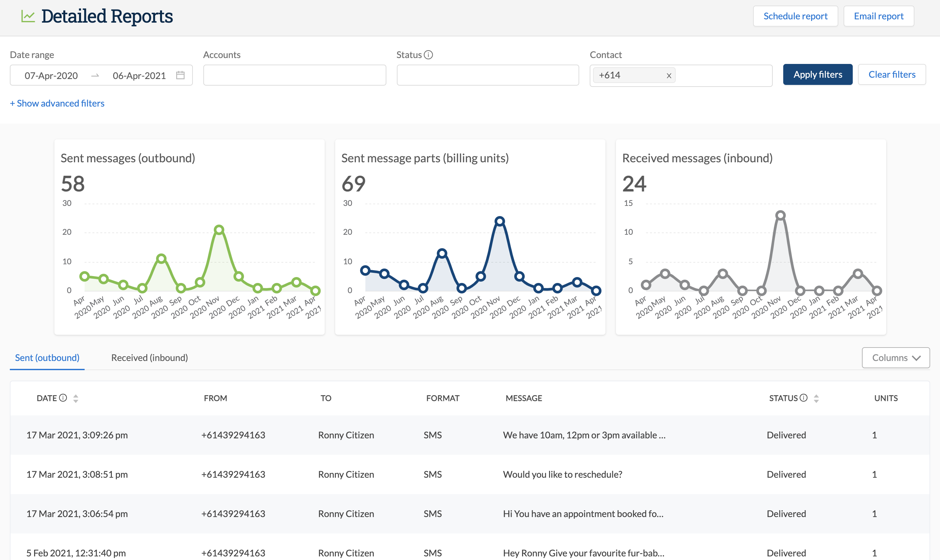Viewport: 940px width, 560px height.
Task: Open the Accounts filter field
Action: click(x=295, y=75)
